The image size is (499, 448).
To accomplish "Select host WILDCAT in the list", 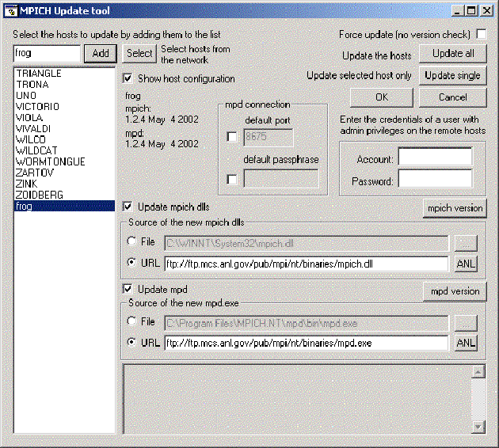I will pyautogui.click(x=65, y=150).
